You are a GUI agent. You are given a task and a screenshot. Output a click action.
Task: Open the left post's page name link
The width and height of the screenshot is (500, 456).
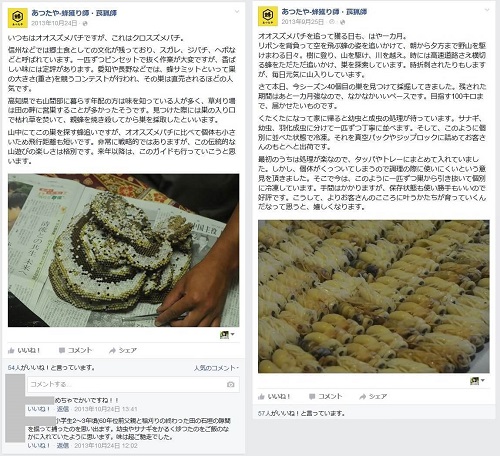(74, 13)
